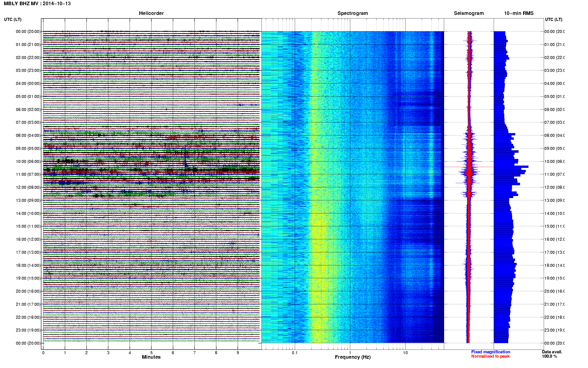Click the '15:00 (11:00)' left time label
This screenshot has height=368, width=588.
coord(28,226)
